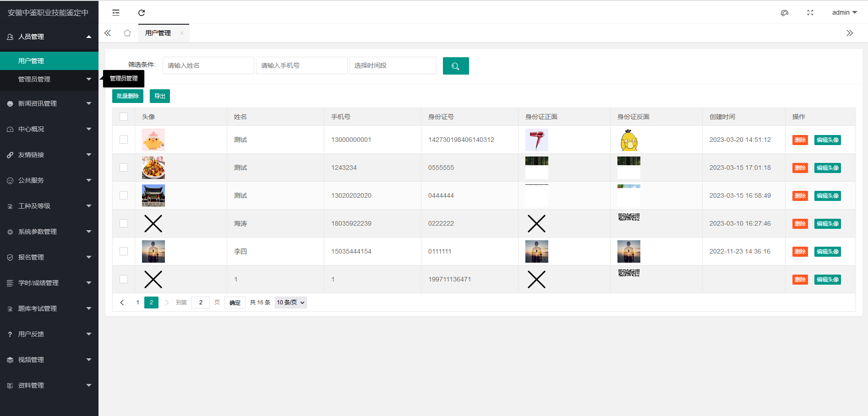Check the row checkbox for 13020202020
Screen dimensions: 868x416
tap(124, 195)
